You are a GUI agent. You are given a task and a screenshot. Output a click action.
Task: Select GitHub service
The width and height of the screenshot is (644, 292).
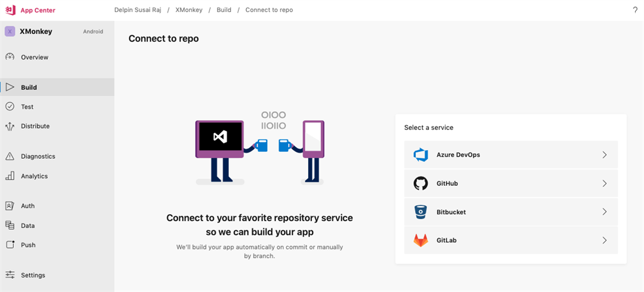[x=511, y=183]
